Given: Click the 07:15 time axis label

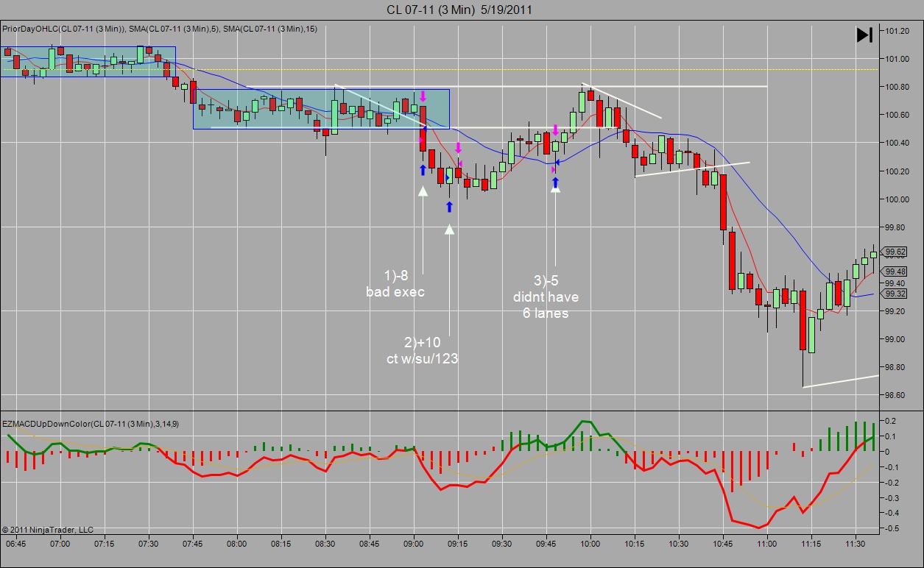Looking at the screenshot, I should coord(104,544).
